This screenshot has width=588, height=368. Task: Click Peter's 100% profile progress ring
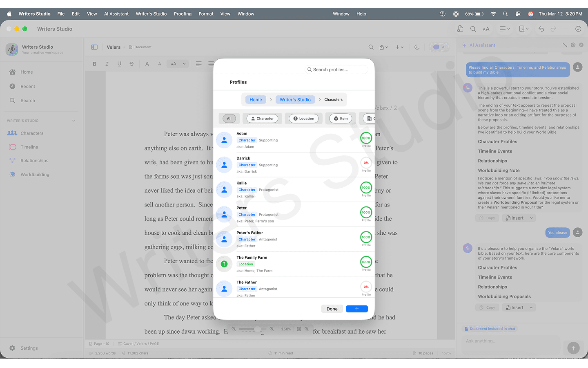pos(366,212)
